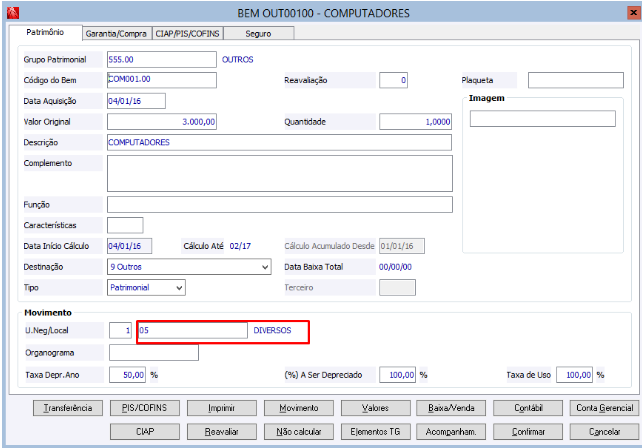Open the Conta Gerencial button

point(604,408)
